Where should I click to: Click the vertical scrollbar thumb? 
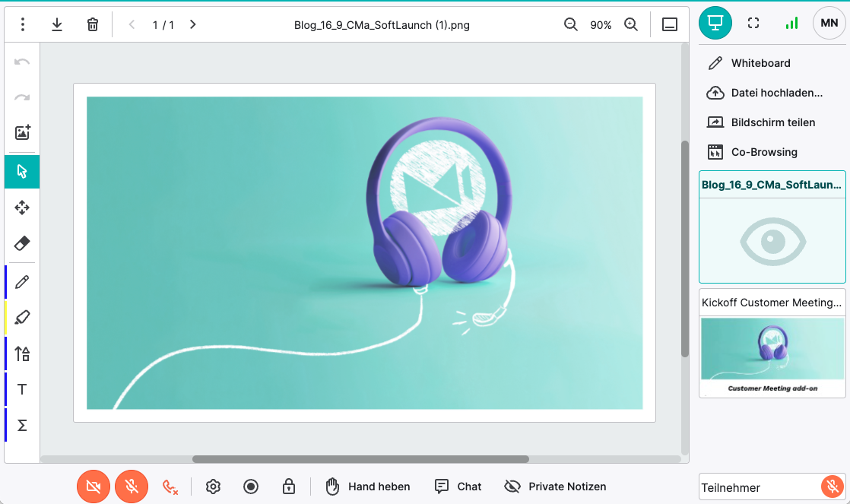coord(685,249)
